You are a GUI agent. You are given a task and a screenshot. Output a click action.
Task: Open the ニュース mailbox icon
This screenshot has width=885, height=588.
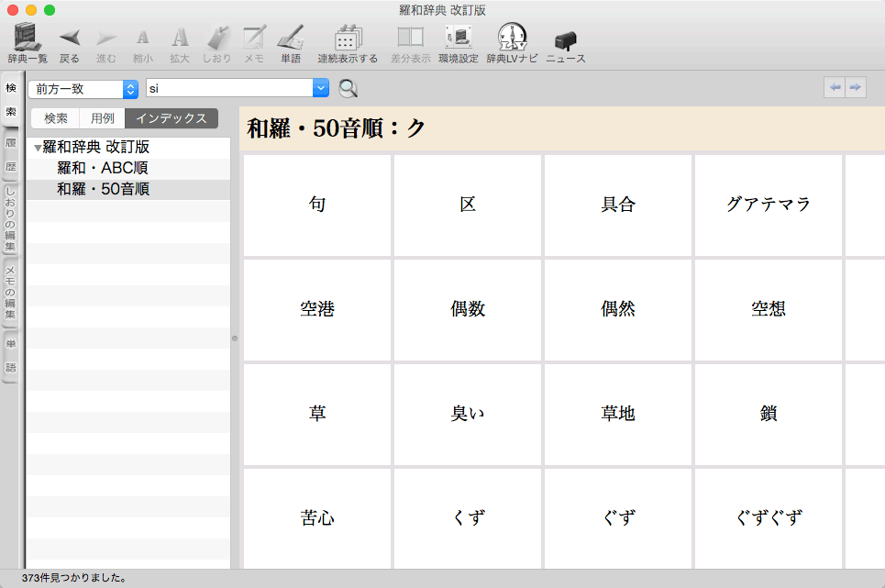566,40
